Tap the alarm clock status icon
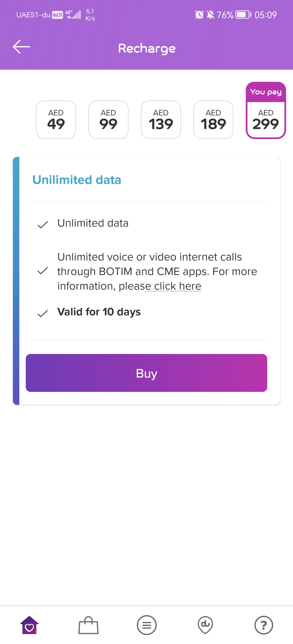The width and height of the screenshot is (293, 644). tap(199, 15)
